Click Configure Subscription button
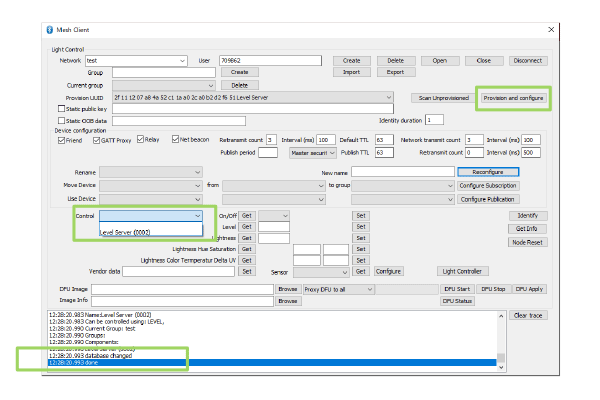This screenshot has width=600, height=400. pyautogui.click(x=488, y=186)
